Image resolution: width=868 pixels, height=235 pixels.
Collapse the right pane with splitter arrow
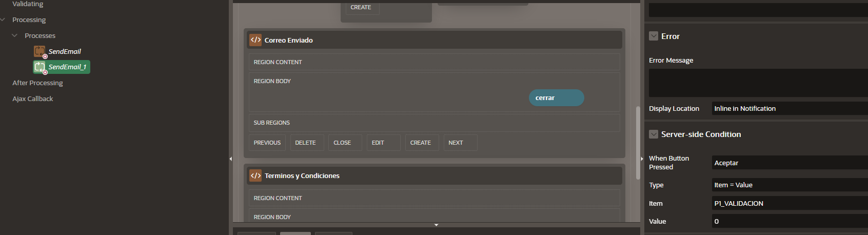pos(642,159)
